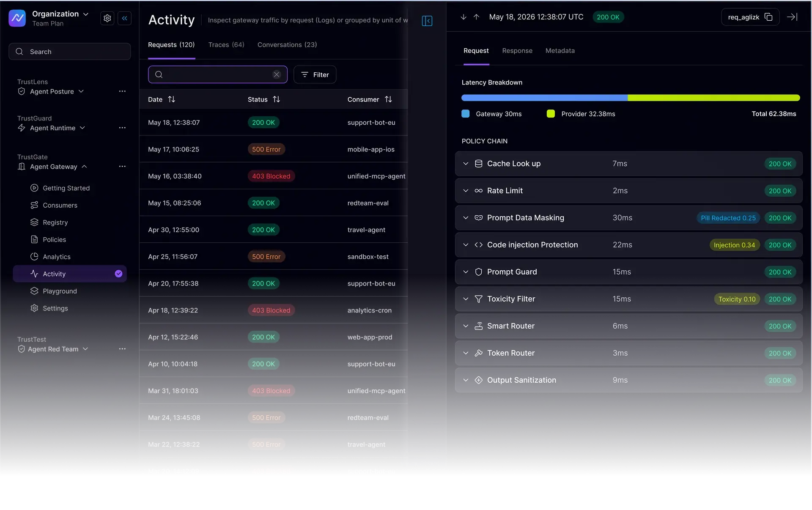Open more options for Agent Gateway
The height and width of the screenshot is (510, 812).
point(122,167)
